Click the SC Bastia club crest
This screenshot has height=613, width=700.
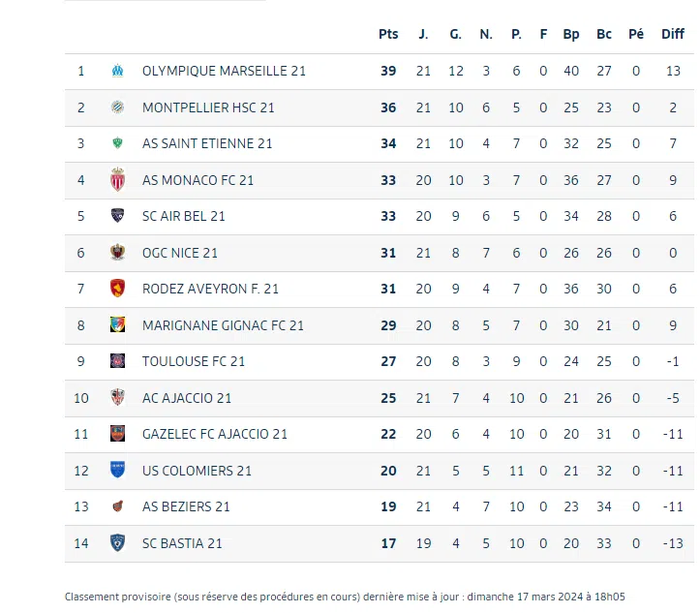117,543
